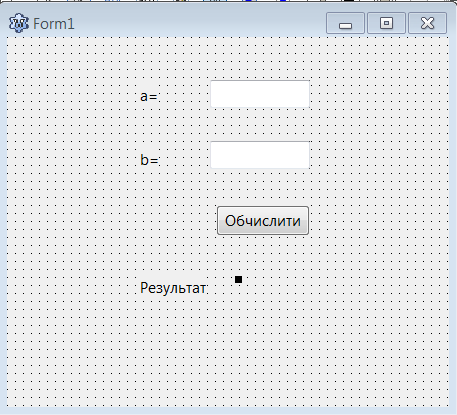The image size is (457, 415).
Task: Click the input field next to b=
Action: pyautogui.click(x=260, y=155)
